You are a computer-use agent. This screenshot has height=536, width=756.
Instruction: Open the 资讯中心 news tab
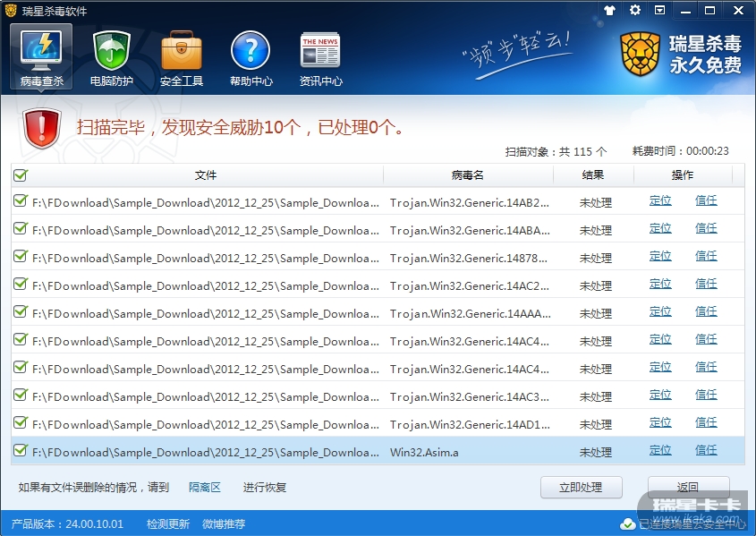[x=320, y=58]
